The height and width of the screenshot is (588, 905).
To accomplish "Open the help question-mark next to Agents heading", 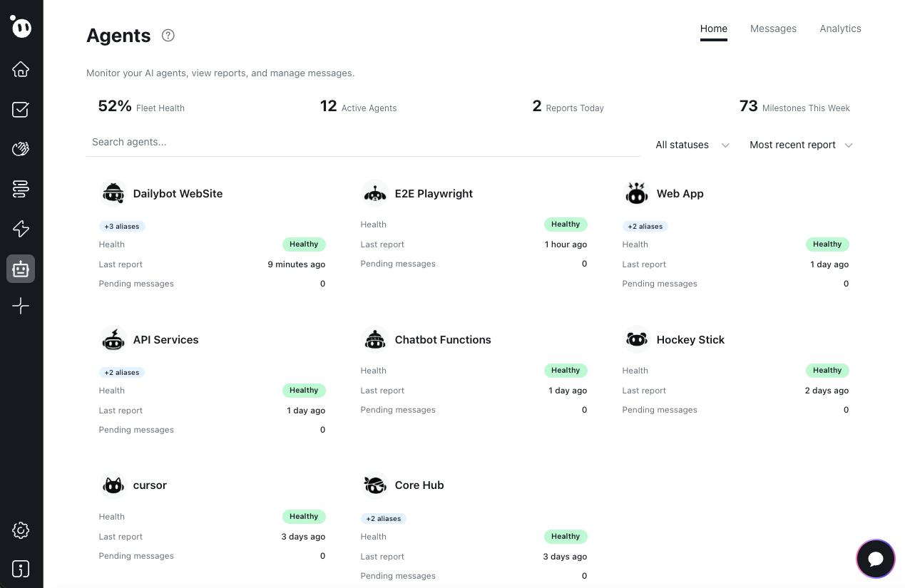I will point(168,35).
